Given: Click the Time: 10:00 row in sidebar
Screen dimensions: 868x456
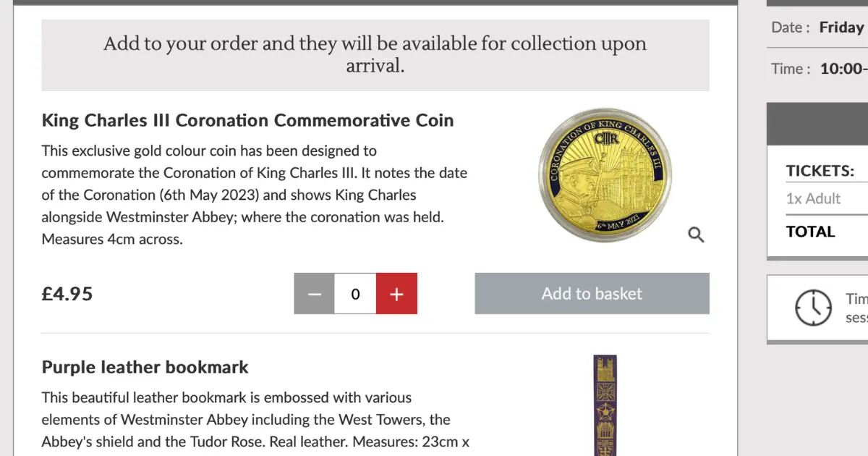Looking at the screenshot, I should [817, 69].
